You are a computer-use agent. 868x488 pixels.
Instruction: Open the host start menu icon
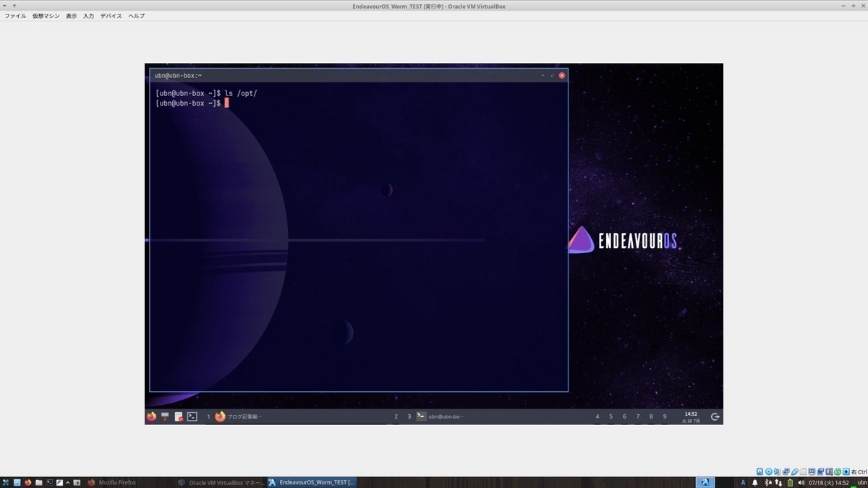(6, 482)
